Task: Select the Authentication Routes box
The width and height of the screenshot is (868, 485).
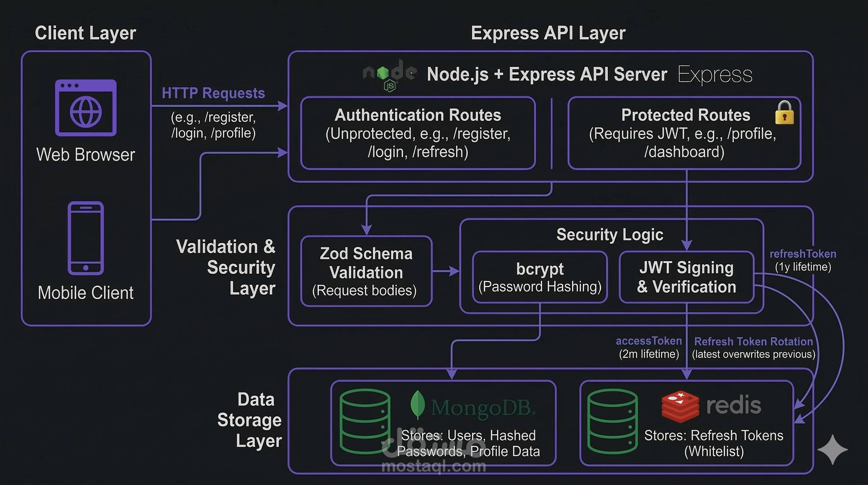Action: [x=418, y=133]
